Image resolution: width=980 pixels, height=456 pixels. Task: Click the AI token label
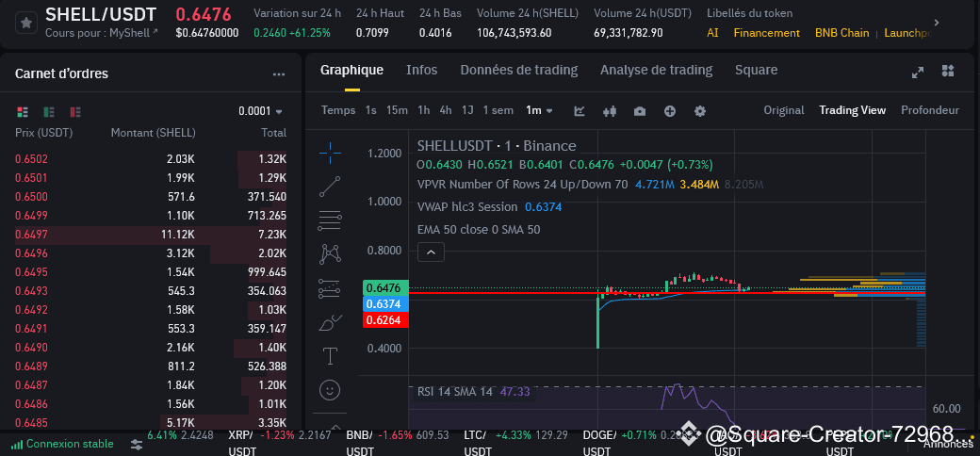coord(712,33)
